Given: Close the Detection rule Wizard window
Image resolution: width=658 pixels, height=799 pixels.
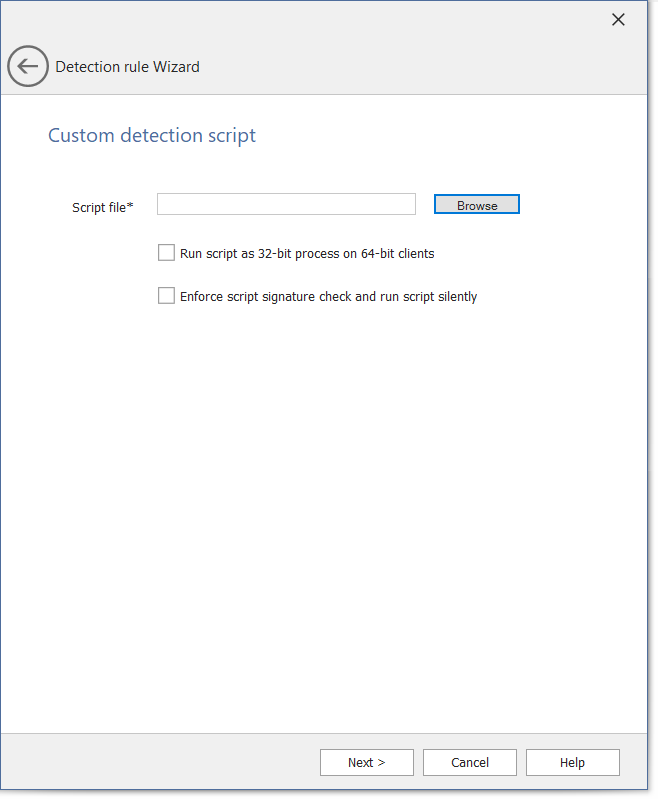Looking at the screenshot, I should 618,20.
